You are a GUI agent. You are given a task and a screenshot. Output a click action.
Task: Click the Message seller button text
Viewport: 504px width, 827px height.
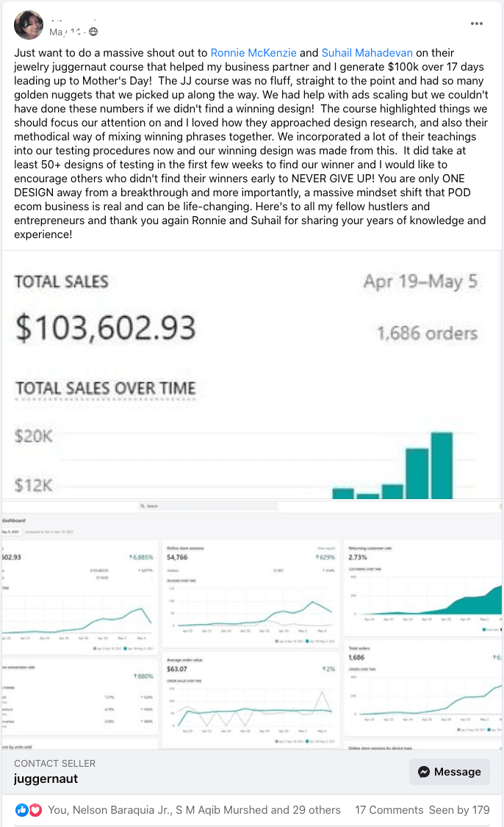click(x=458, y=772)
